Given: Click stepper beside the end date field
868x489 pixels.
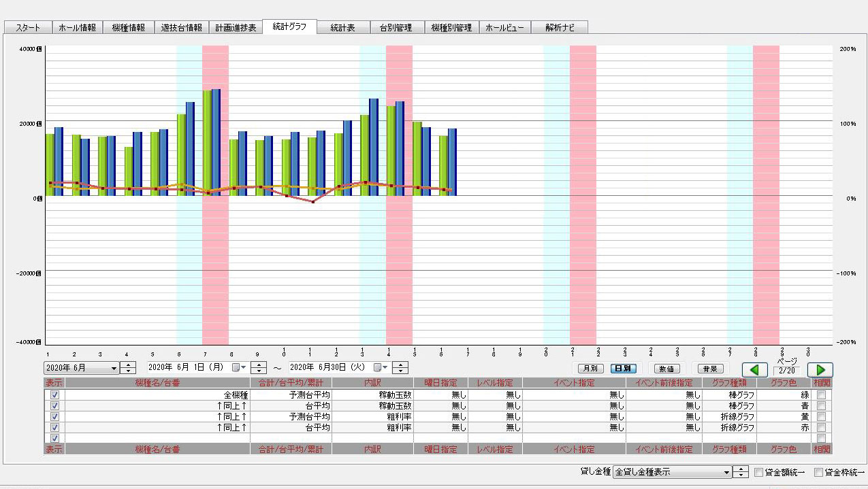Looking at the screenshot, I should (400, 368).
